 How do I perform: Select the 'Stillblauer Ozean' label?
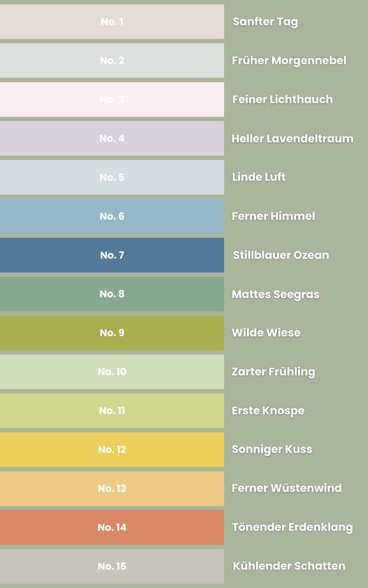point(281,255)
